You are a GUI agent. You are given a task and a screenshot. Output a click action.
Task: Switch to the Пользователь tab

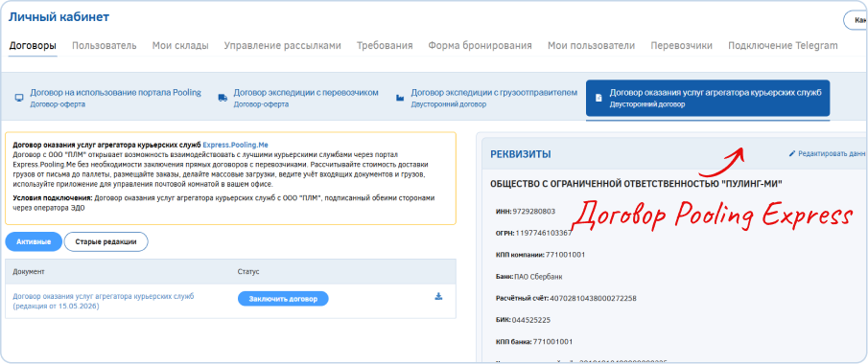[x=105, y=45]
